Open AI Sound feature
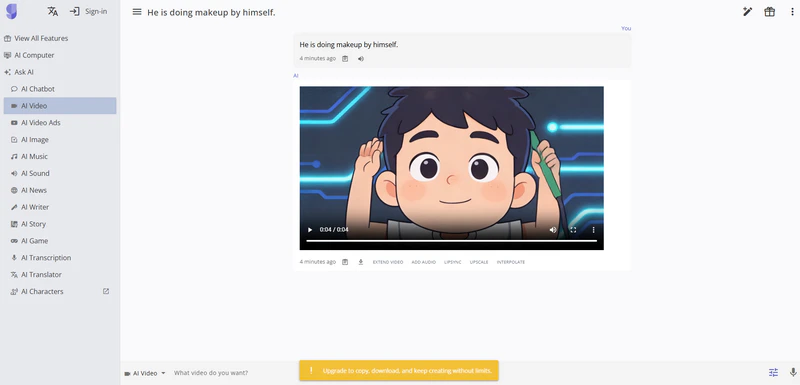Screen dimensions: 800x385 [60, 173]
